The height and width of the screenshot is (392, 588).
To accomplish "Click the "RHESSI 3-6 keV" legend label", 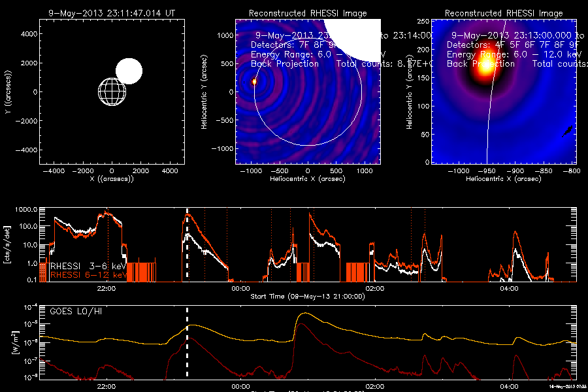I will 88,266.
